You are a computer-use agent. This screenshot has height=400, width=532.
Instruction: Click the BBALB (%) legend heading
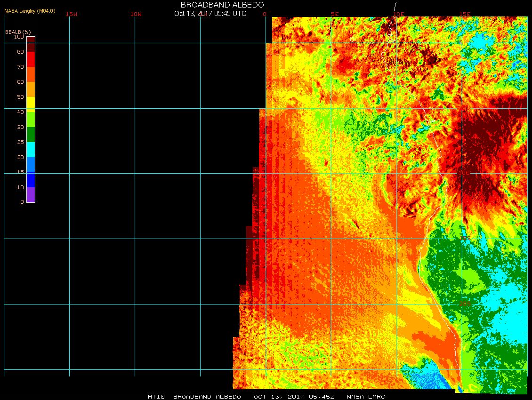click(15, 32)
